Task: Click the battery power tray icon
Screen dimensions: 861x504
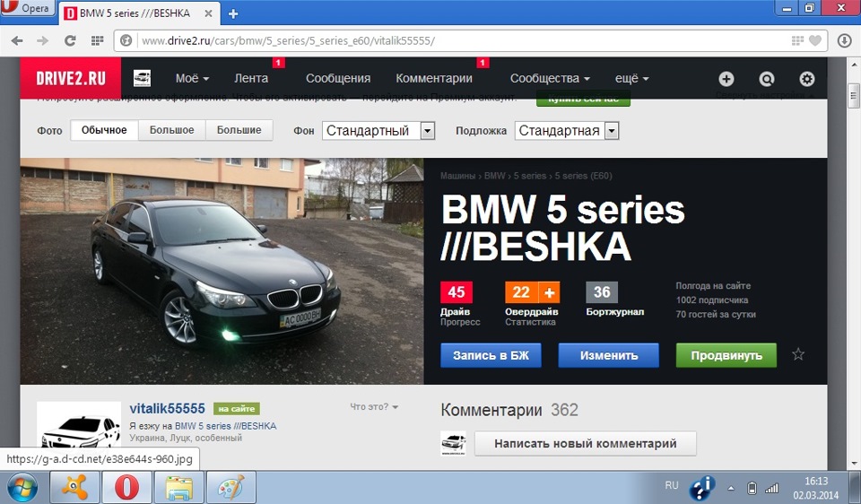Action: 752,488
